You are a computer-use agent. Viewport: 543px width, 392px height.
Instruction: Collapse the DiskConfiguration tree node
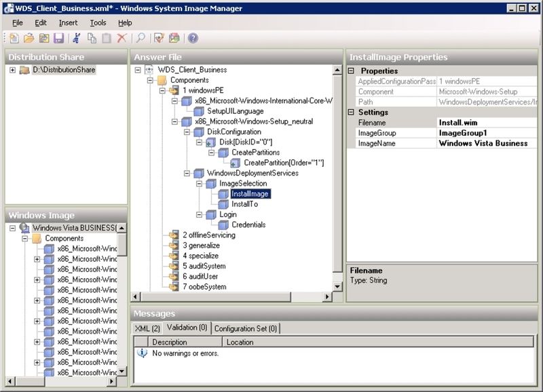click(x=187, y=132)
